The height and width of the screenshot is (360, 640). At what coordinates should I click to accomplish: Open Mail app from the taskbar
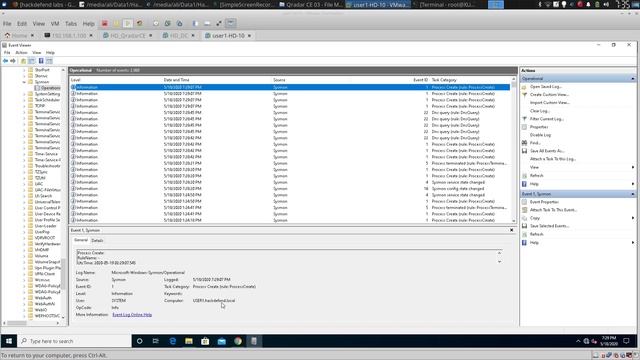[222, 341]
